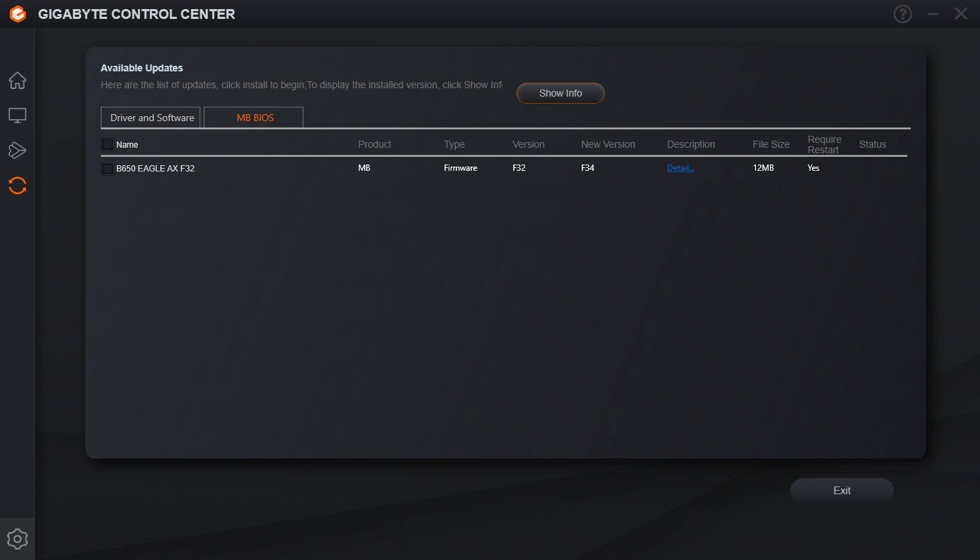Click the File Size column header
Viewport: 980px width, 560px height.
click(x=771, y=144)
